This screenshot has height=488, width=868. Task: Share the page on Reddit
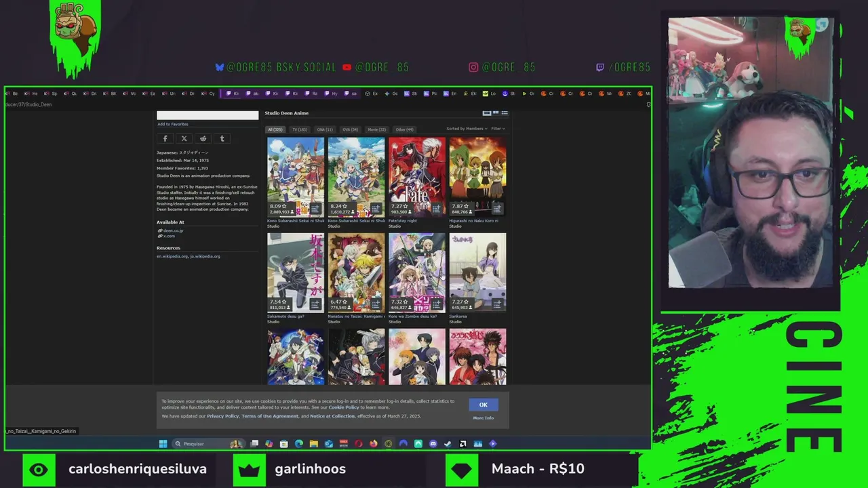[x=203, y=138]
